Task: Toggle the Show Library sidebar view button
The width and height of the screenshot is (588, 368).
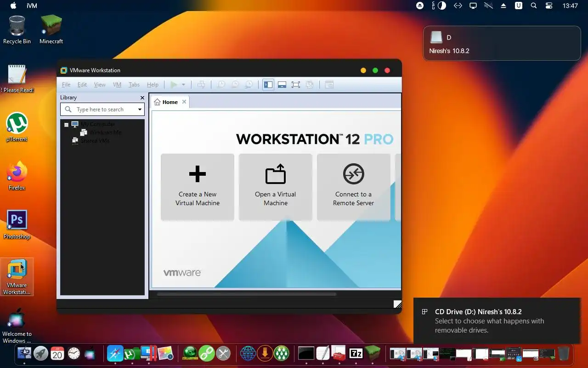Action: [268, 85]
